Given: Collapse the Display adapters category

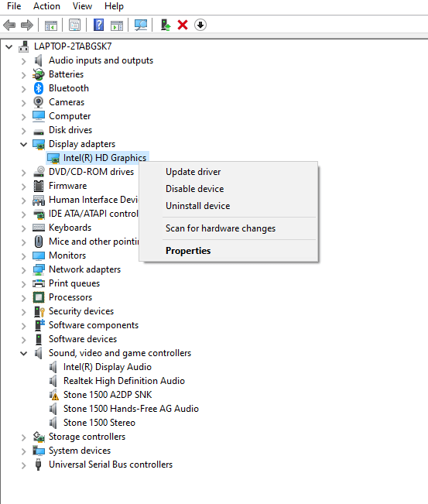Looking at the screenshot, I should pos(23,144).
